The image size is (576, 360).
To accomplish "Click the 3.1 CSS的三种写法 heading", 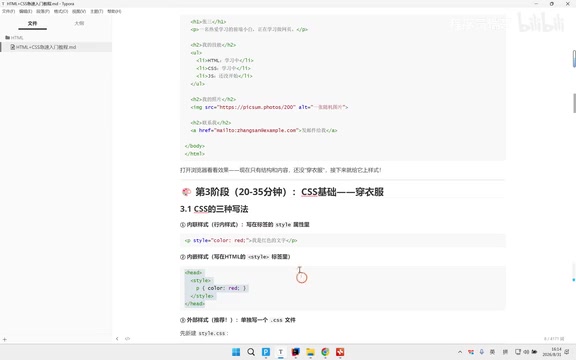I will click(214, 209).
